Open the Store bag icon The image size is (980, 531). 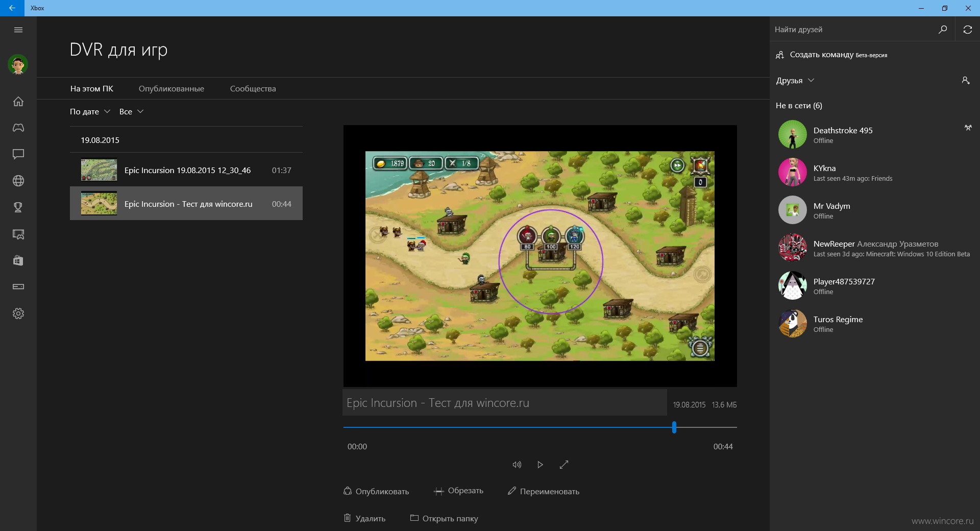(x=18, y=260)
